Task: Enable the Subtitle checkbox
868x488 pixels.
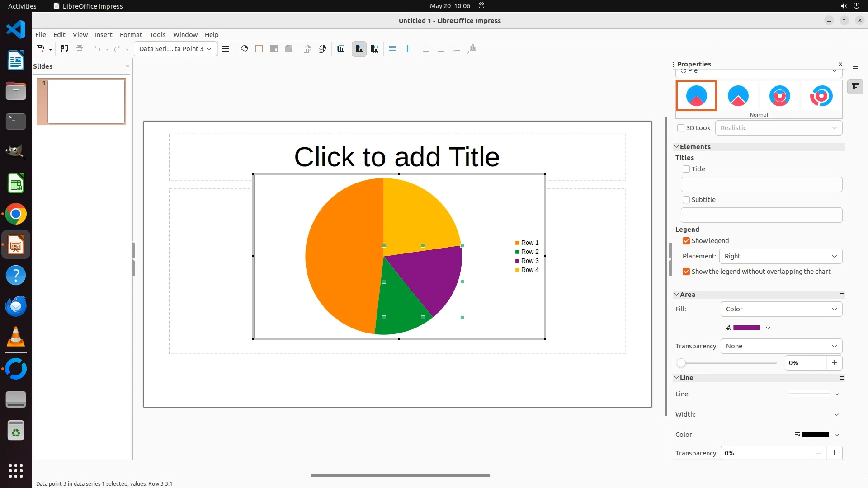Action: [686, 200]
